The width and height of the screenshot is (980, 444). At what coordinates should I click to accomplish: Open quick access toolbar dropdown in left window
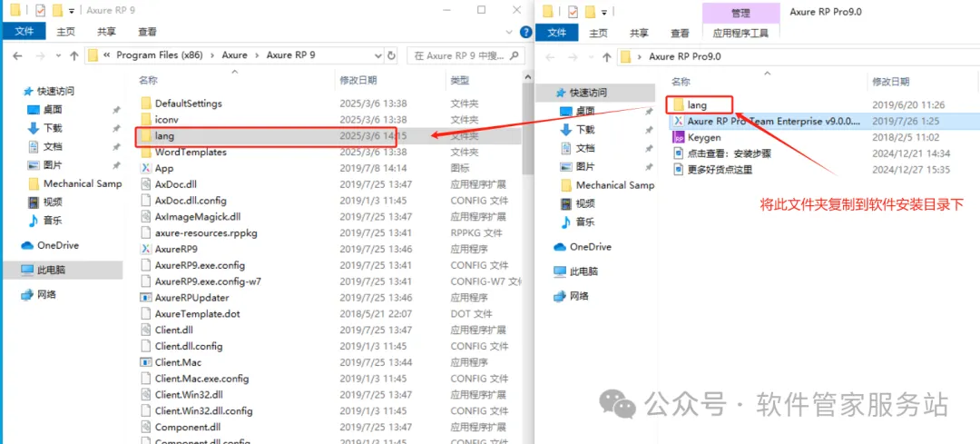72,11
